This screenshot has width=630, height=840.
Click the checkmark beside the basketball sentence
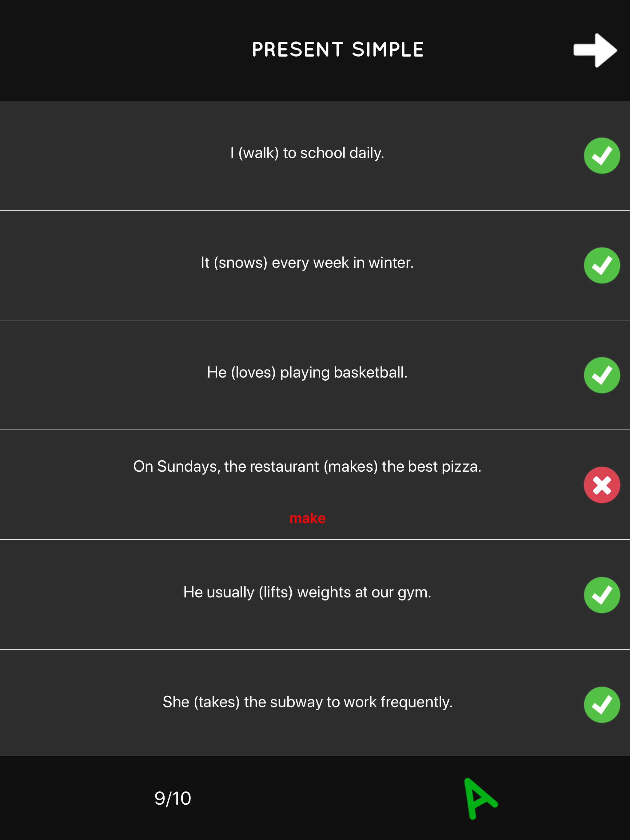point(602,374)
